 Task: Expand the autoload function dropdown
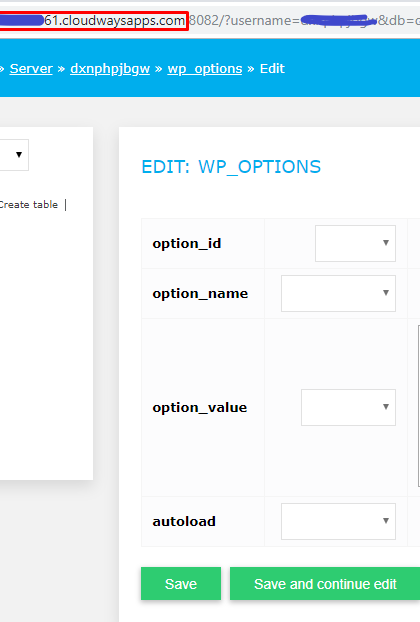(338, 521)
